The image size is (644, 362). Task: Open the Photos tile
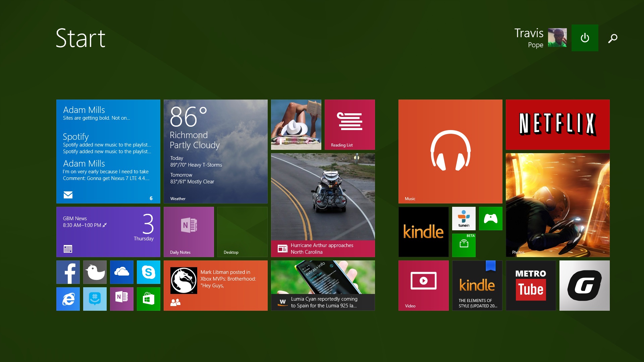(558, 205)
